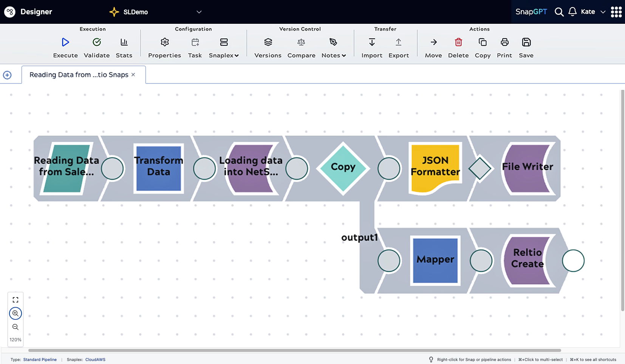625x364 pixels.
Task: Open notifications bell
Action: (572, 12)
